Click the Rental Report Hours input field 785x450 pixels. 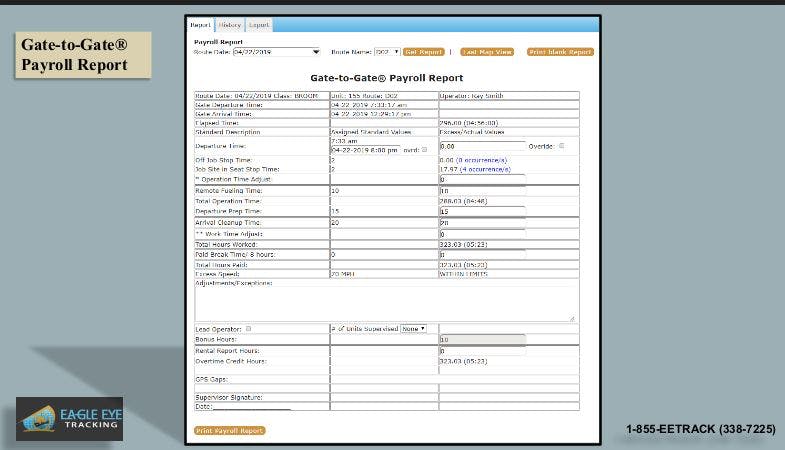tap(483, 351)
